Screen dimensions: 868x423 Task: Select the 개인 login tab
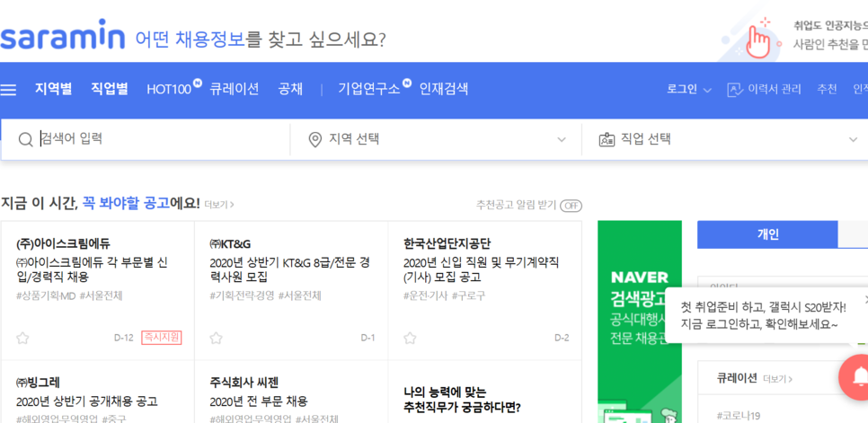(x=767, y=234)
